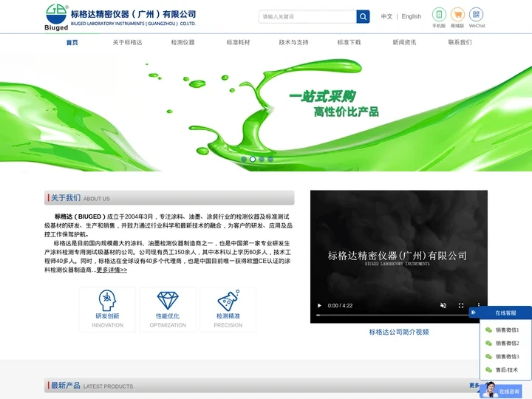The height and width of the screenshot is (399, 532).
Task: Open the 标准下载 menu item
Action: (x=349, y=42)
